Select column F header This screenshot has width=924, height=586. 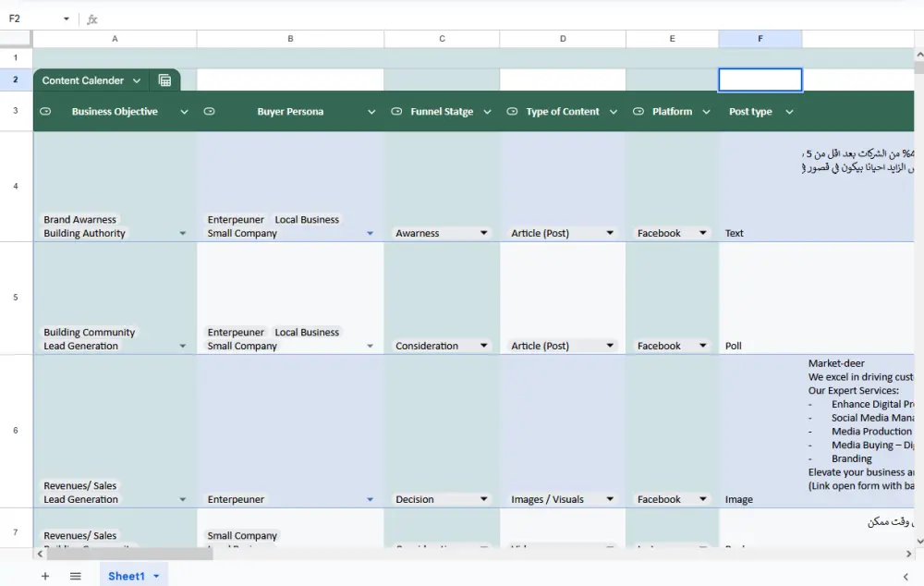pyautogui.click(x=760, y=38)
